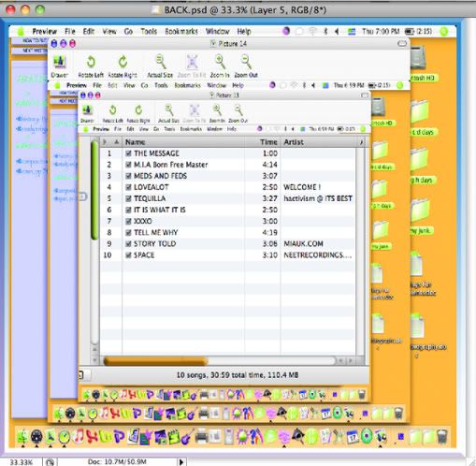Click the sort triangle beside the Name column
This screenshot has width=476, height=466.
(x=116, y=142)
